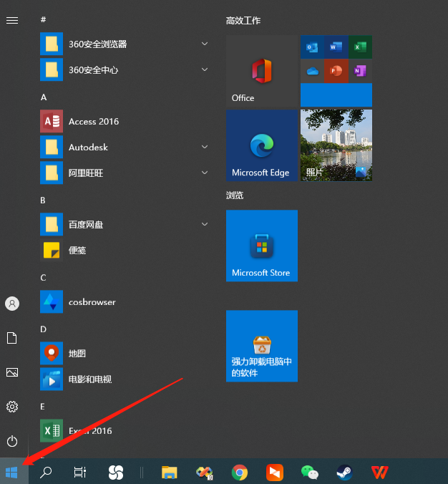The image size is (448, 484).
Task: Click the # letter header
Action: [x=43, y=20]
